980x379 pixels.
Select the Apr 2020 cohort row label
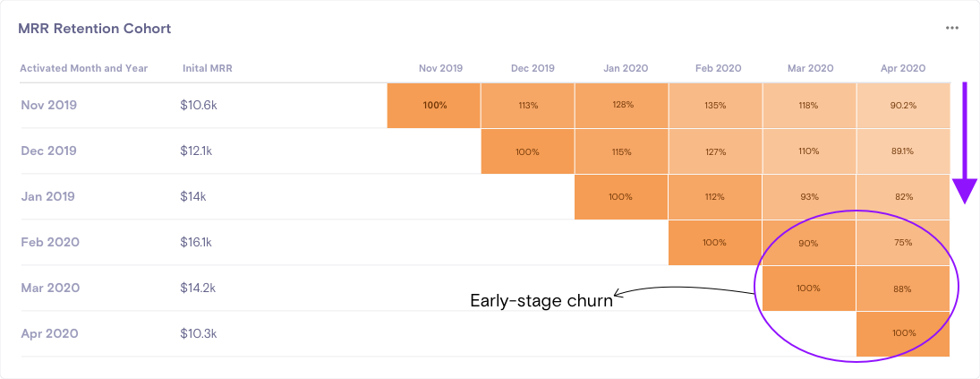[48, 333]
